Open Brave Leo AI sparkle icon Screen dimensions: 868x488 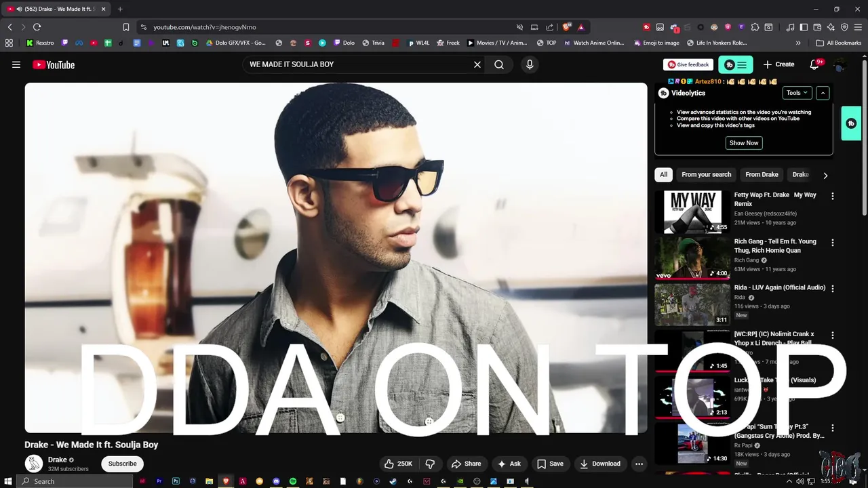coord(831,27)
